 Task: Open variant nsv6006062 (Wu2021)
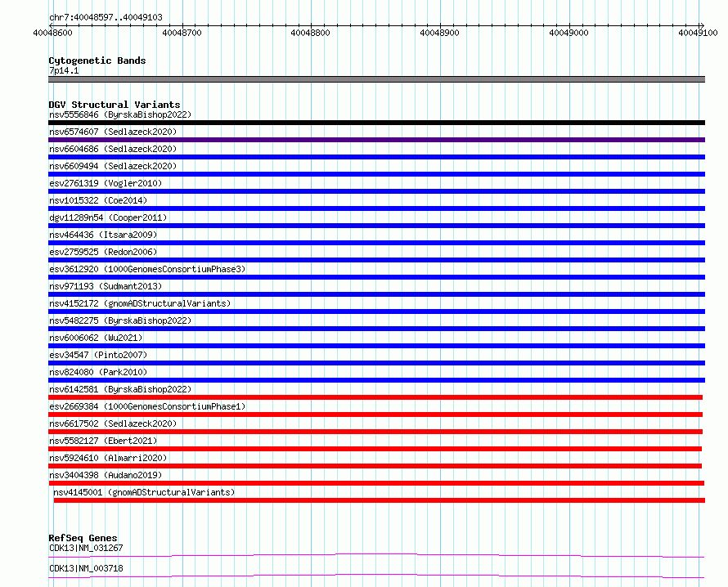pos(96,338)
